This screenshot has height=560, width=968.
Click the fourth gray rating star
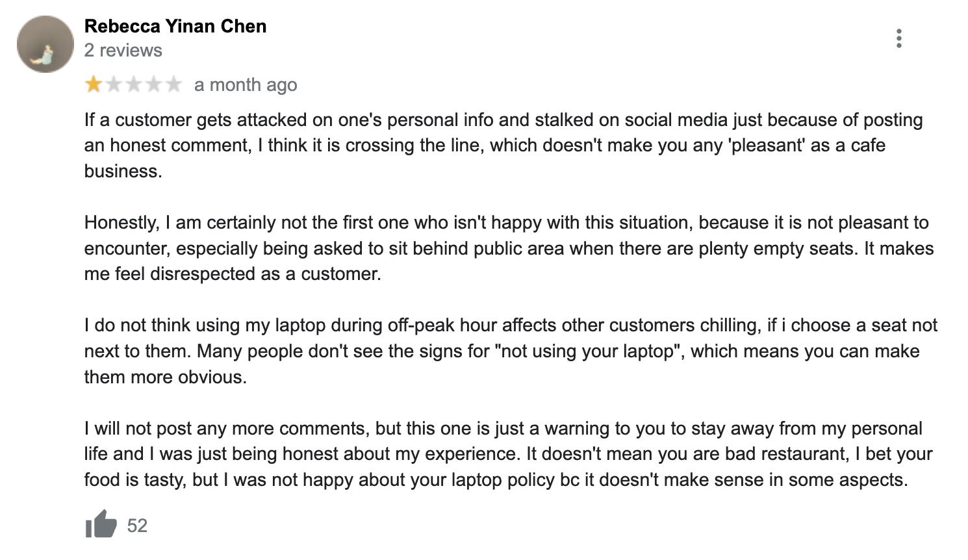154,84
